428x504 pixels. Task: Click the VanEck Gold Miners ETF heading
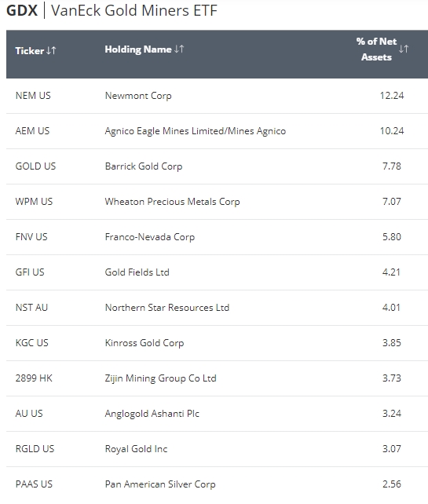click(134, 10)
